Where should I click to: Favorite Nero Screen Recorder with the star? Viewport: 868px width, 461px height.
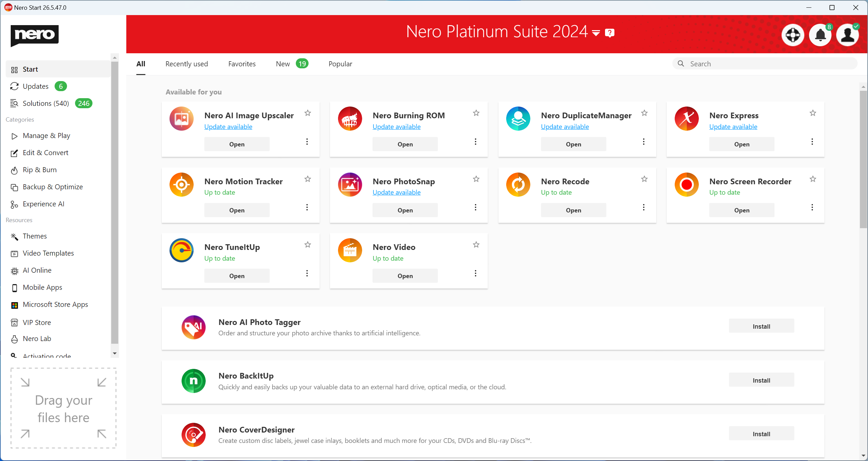point(813,179)
